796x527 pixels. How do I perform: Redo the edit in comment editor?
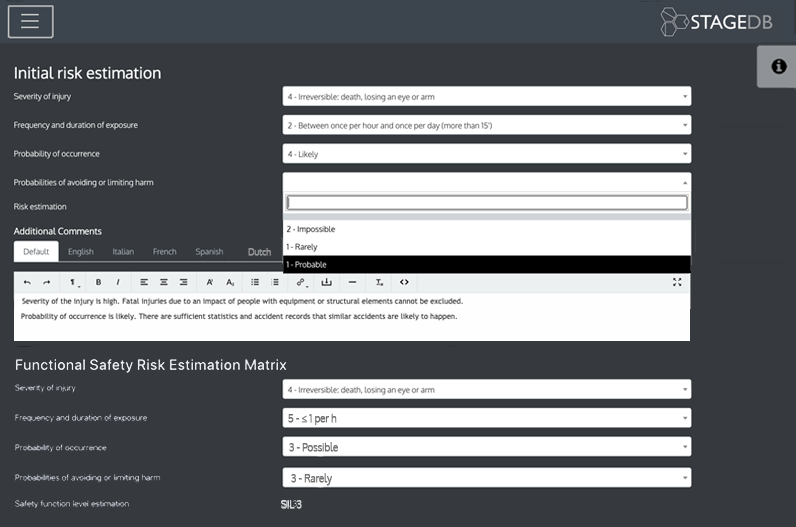(46, 282)
